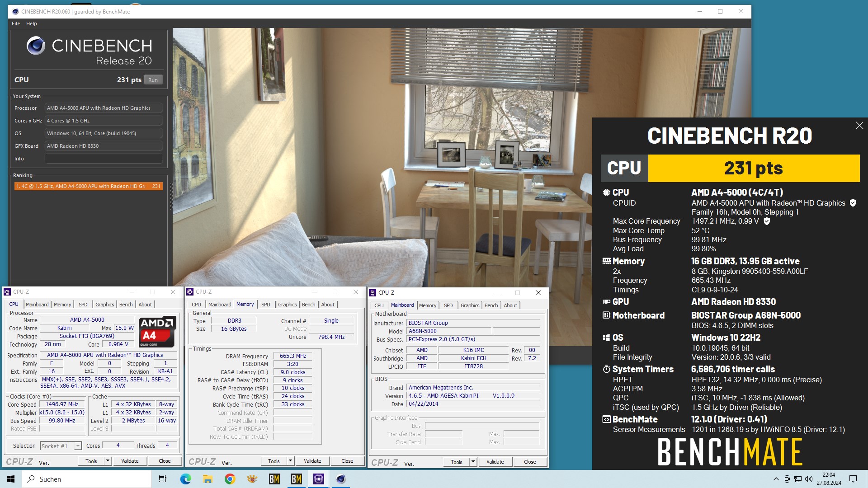Open SPD tab in left CPU-Z window
The width and height of the screenshot is (868, 488).
coord(83,305)
